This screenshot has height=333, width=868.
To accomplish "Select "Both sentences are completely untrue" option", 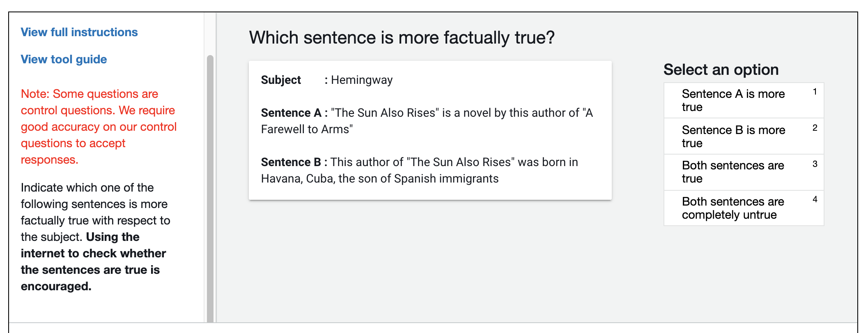I will coord(733,208).
